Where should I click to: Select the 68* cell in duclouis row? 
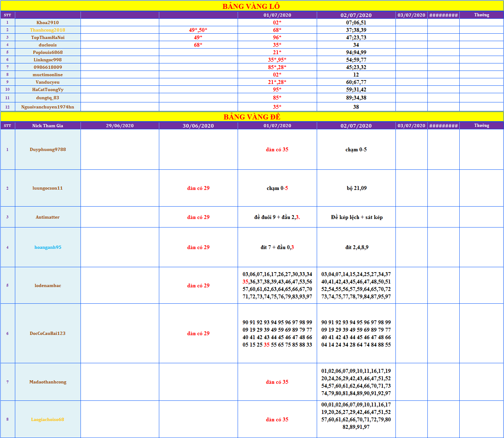click(198, 45)
